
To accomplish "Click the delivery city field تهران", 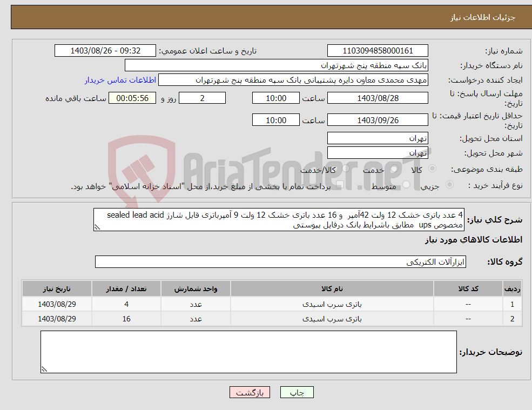I will tap(378, 153).
